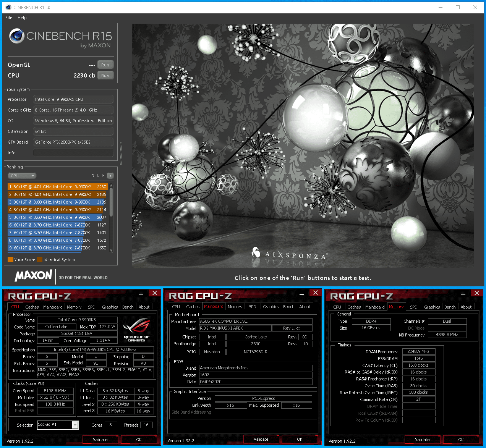The image size is (486, 448).
Task: Click the ranking scroll down arrow
Action: [111, 251]
